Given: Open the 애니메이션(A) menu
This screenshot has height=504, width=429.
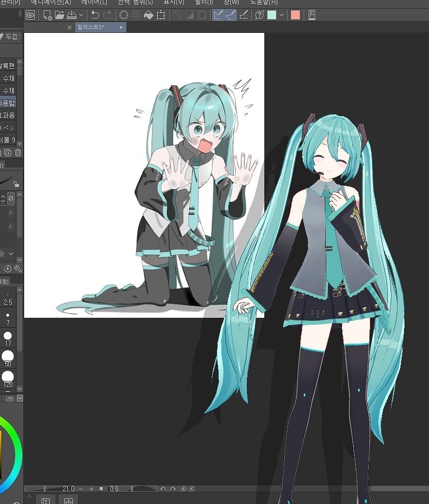Looking at the screenshot, I should (51, 2).
